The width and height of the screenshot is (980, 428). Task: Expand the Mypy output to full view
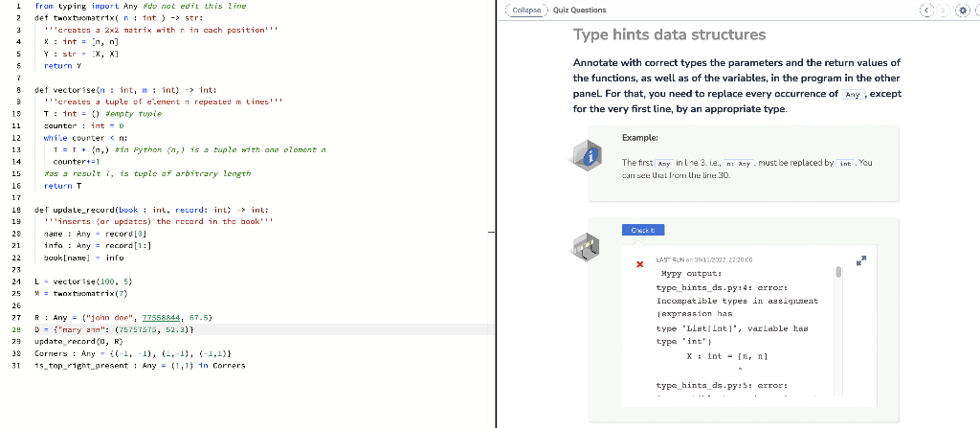tap(861, 260)
